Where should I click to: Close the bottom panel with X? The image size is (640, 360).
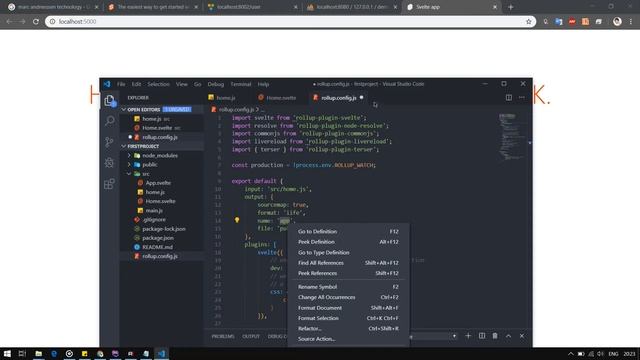[x=522, y=336]
